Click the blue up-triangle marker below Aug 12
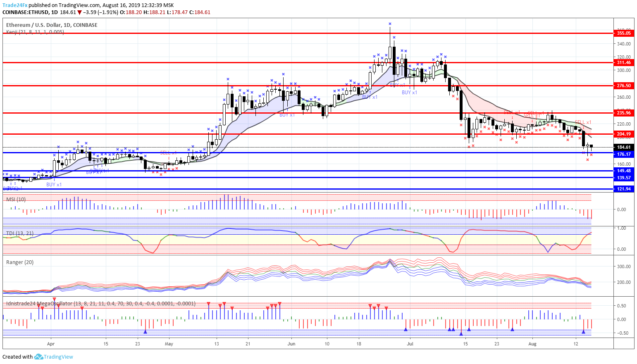The height and width of the screenshot is (364, 637). pos(583,331)
